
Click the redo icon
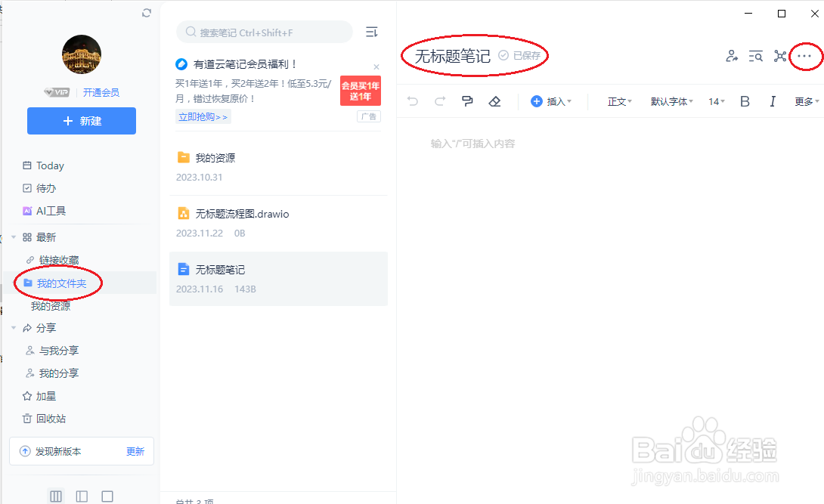440,101
